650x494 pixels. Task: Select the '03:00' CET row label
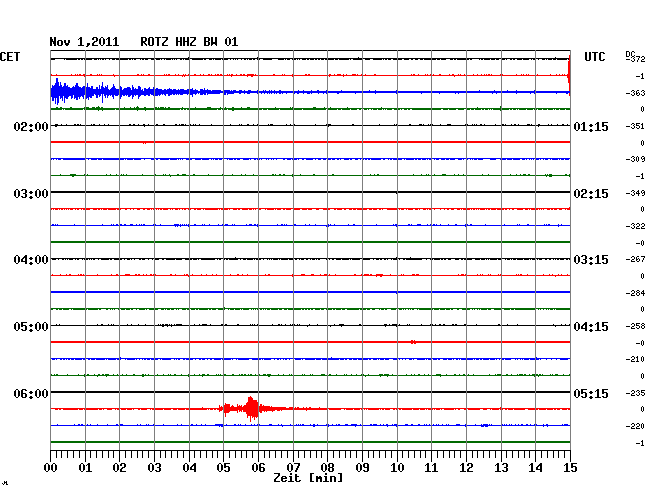31,194
